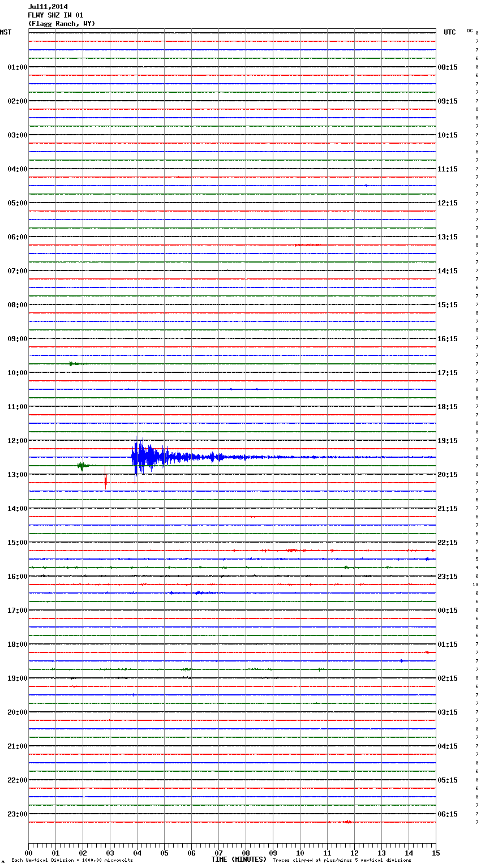The height and width of the screenshot is (868, 481).
Task: Click the Traces clipped footer note
Action: click(x=342, y=861)
